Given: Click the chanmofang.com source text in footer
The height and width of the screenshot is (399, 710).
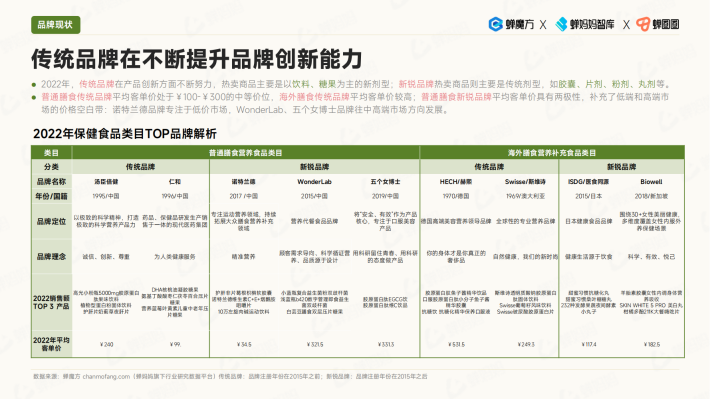Looking at the screenshot, I should [x=106, y=376].
